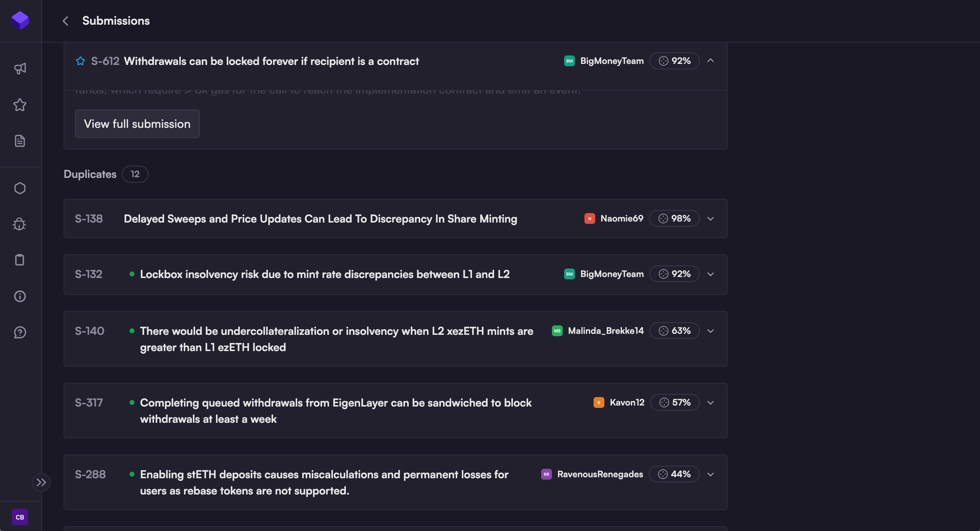Click the megaphone announcements sidebar icon
The image size is (980, 531).
[x=20, y=68]
